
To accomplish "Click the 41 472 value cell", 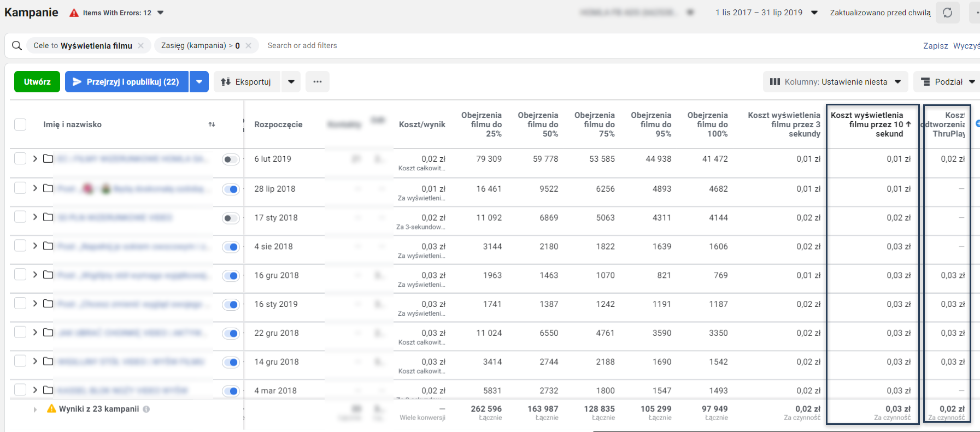I will (715, 159).
